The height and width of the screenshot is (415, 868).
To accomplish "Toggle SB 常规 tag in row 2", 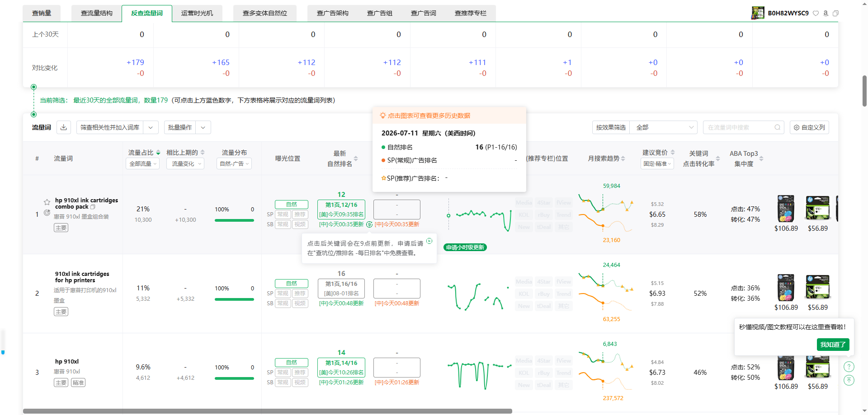I will (x=283, y=303).
